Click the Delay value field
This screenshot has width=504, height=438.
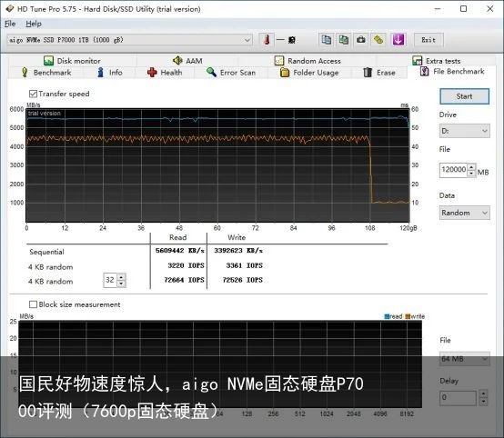pyautogui.click(x=458, y=397)
